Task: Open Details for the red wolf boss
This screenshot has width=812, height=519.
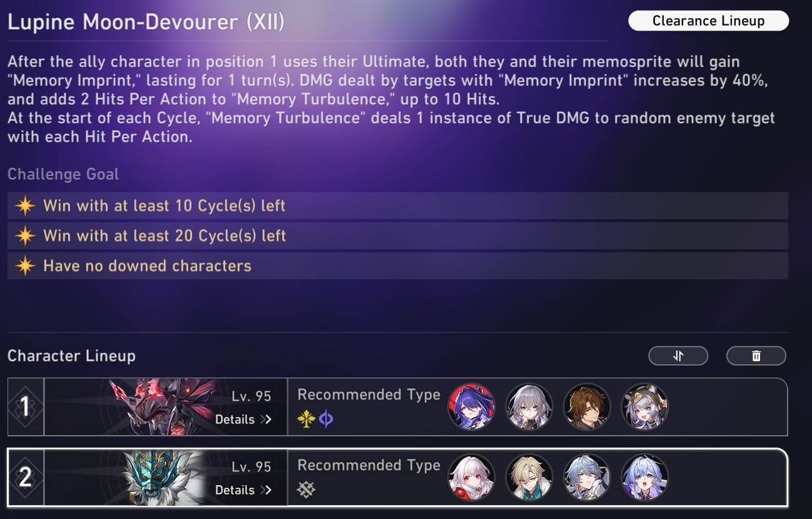Action: (x=243, y=419)
